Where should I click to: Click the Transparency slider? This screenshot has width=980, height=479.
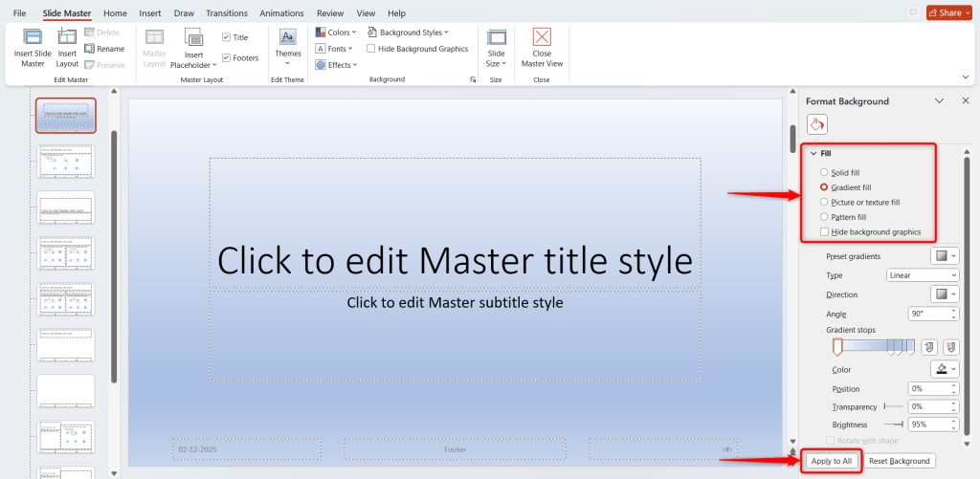click(x=894, y=406)
